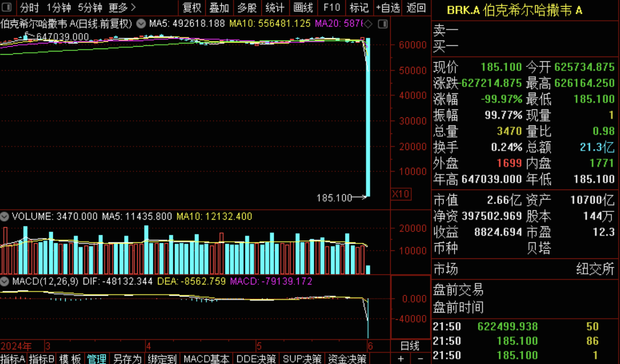
Task: Zoom out with the minus button
Action: [420, 359]
